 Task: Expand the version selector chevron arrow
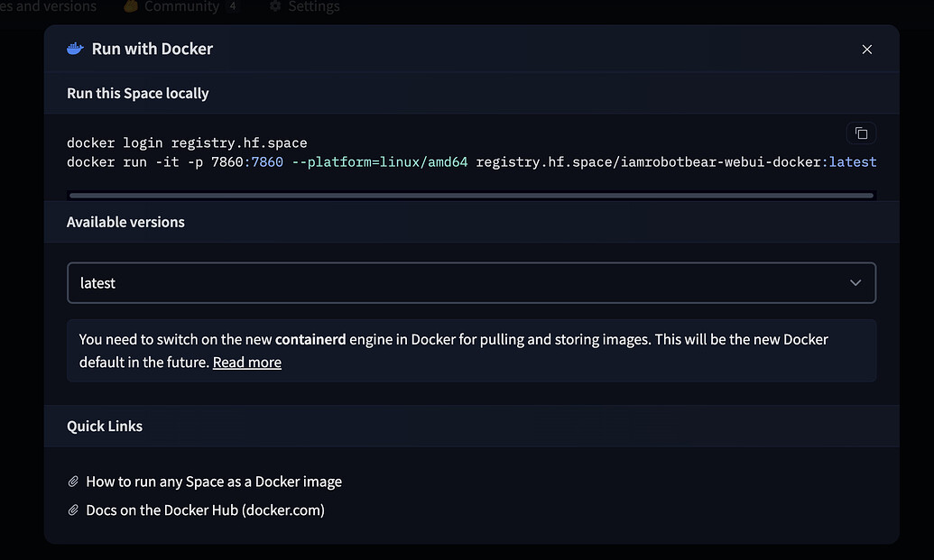coord(855,283)
